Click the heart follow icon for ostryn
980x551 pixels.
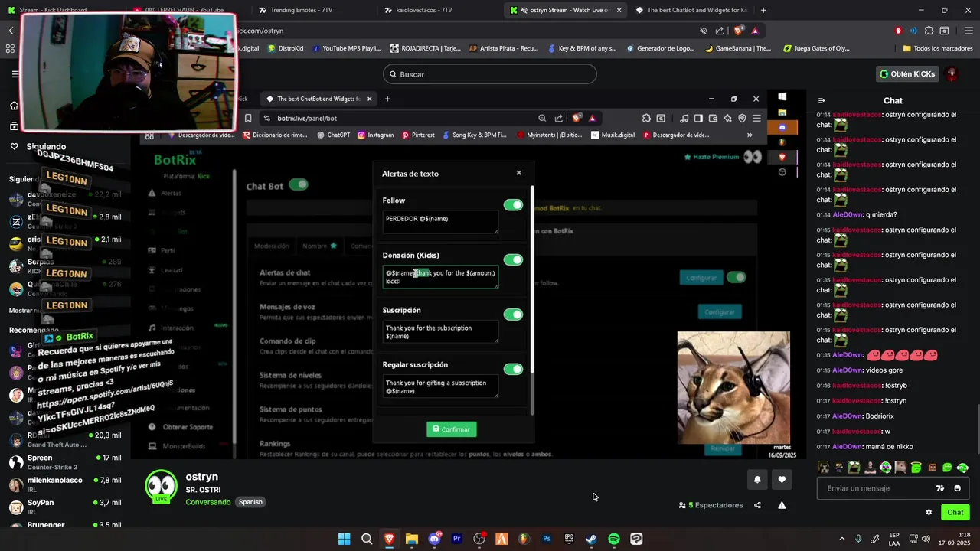point(782,480)
